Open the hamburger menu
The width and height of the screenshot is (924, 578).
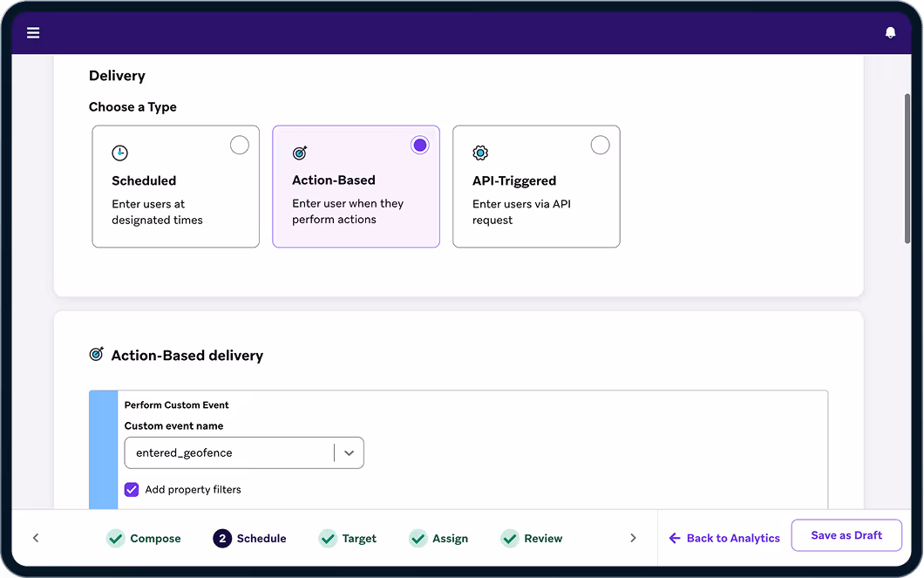point(33,33)
